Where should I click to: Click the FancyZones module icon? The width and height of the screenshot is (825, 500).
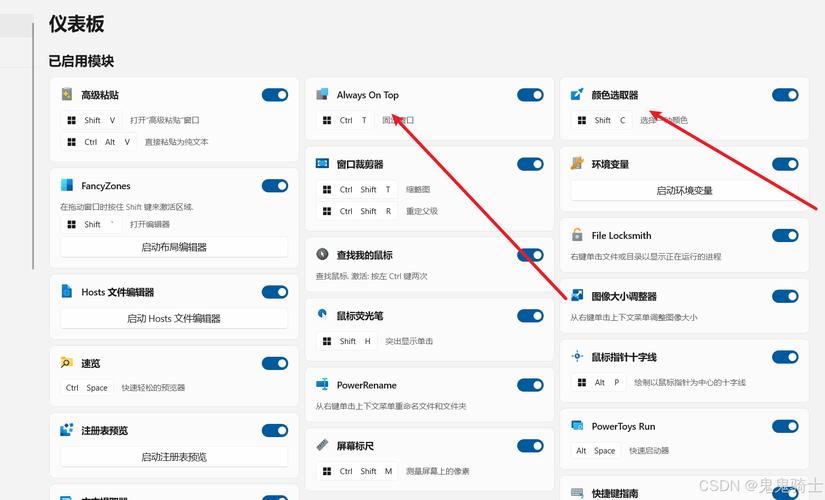point(67,185)
